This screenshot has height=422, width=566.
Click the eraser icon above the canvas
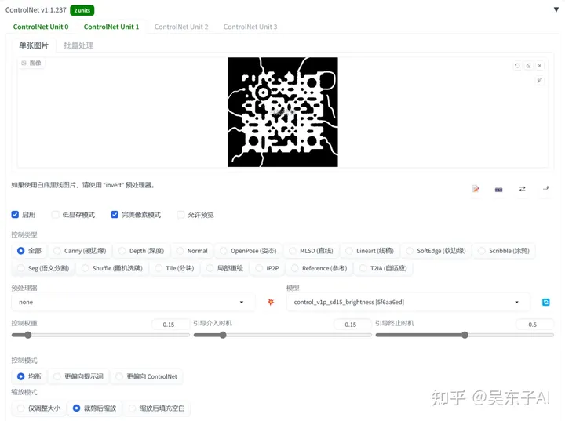pos(528,66)
